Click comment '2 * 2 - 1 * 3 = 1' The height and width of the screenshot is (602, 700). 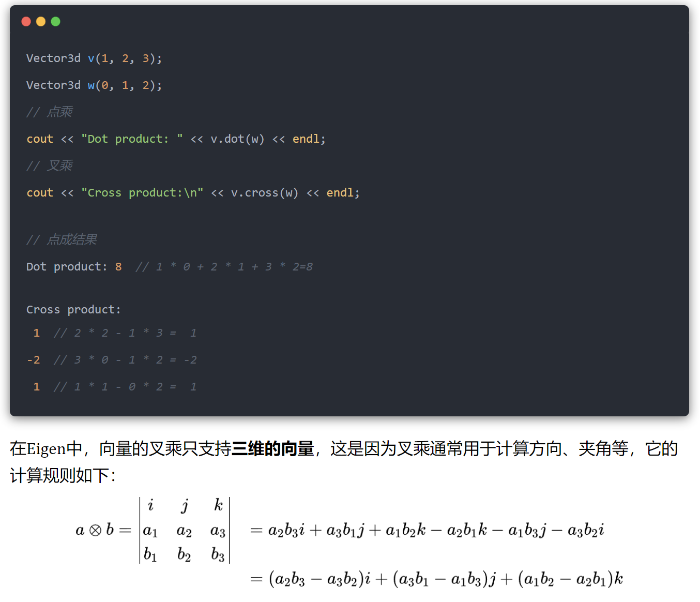coord(135,333)
